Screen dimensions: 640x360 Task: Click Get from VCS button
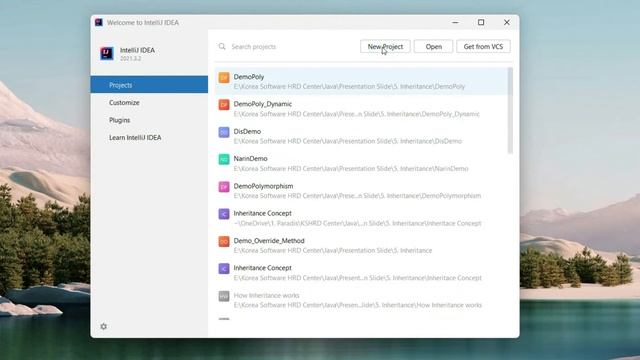point(483,47)
